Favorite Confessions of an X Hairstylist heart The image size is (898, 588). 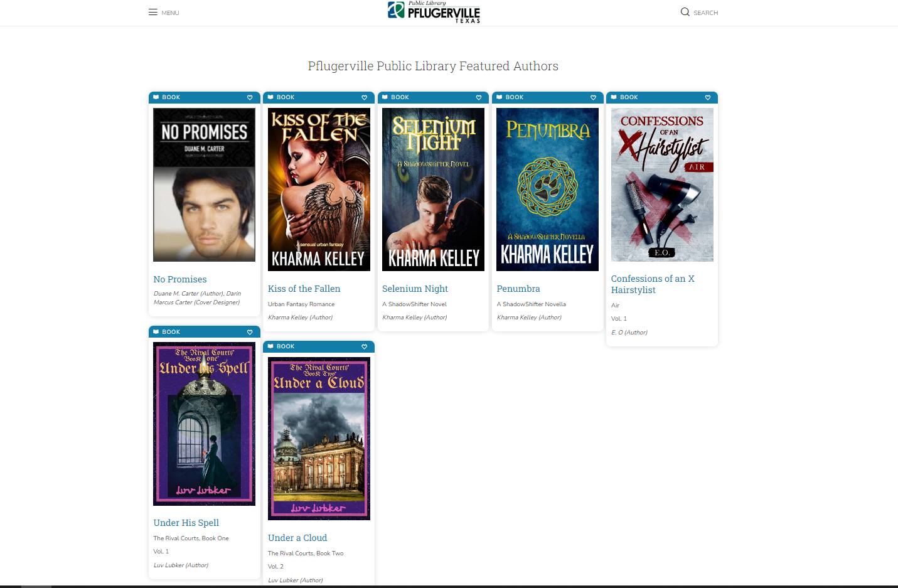coord(708,97)
